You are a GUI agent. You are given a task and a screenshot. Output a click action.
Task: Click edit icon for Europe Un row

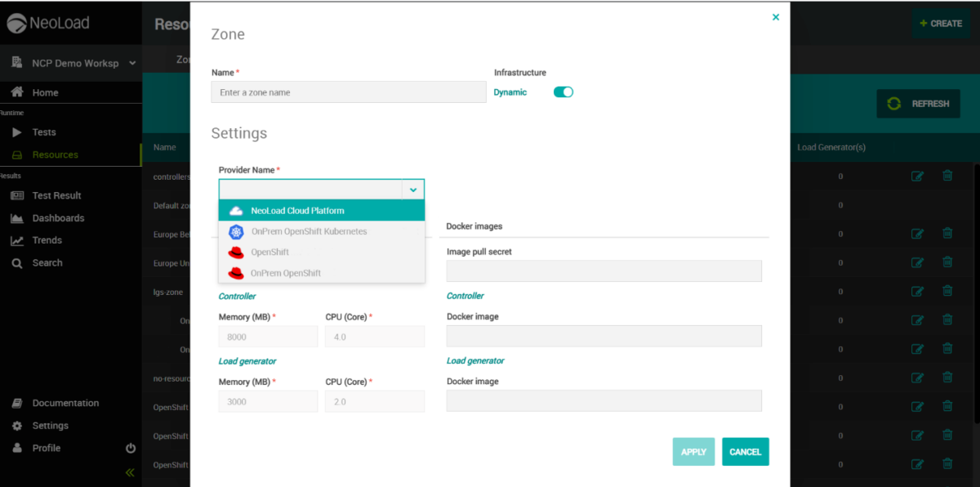click(x=917, y=262)
